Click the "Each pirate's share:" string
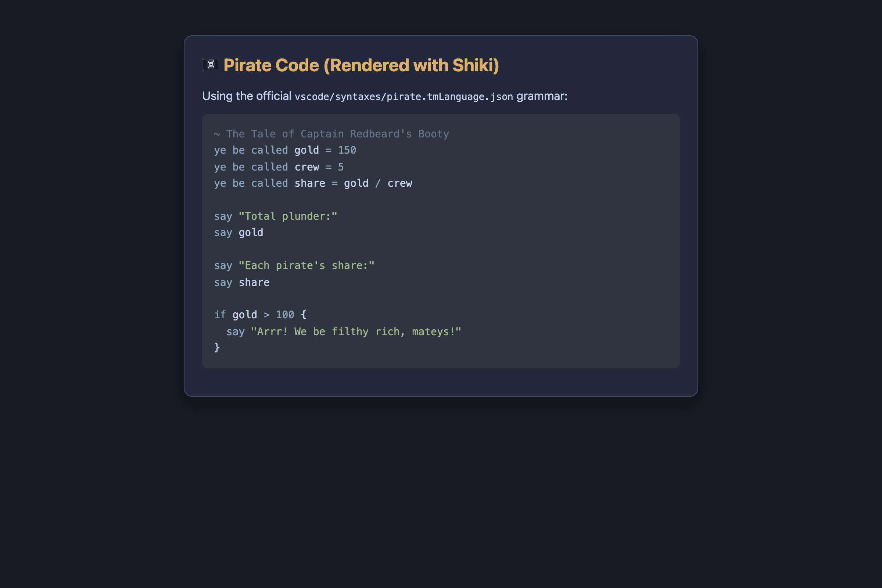 306,265
